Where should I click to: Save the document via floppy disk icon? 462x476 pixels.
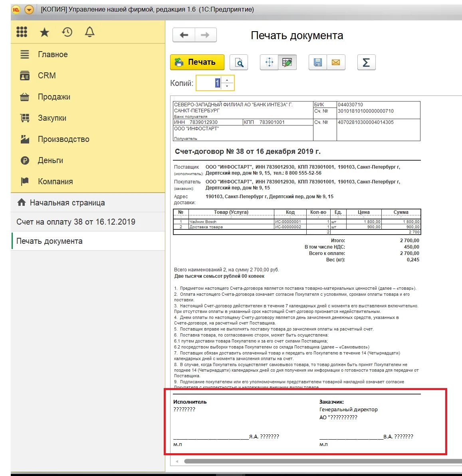pos(317,62)
